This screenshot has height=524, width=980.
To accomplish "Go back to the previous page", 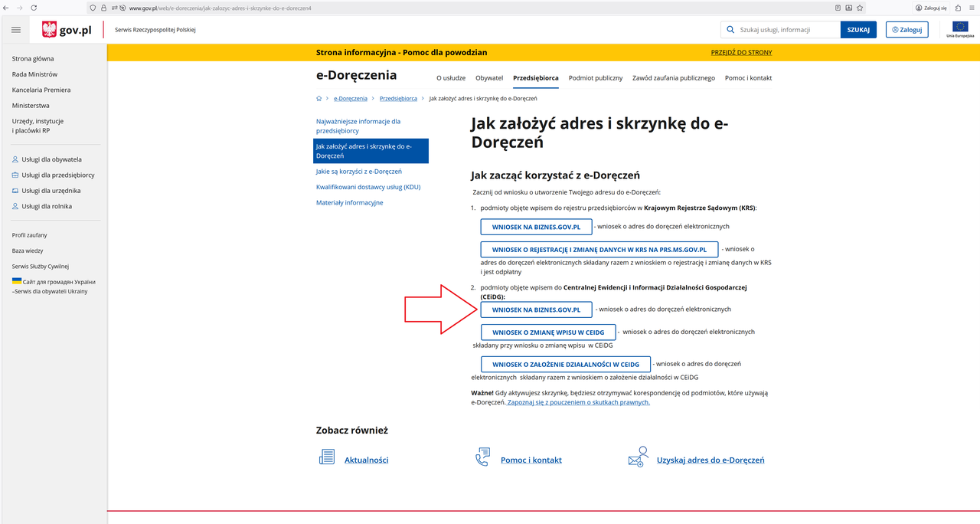I will [7, 8].
